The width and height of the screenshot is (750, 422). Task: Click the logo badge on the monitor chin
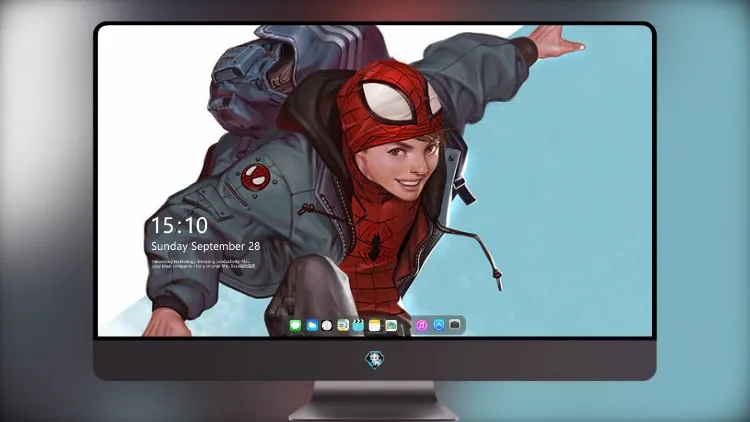point(375,360)
